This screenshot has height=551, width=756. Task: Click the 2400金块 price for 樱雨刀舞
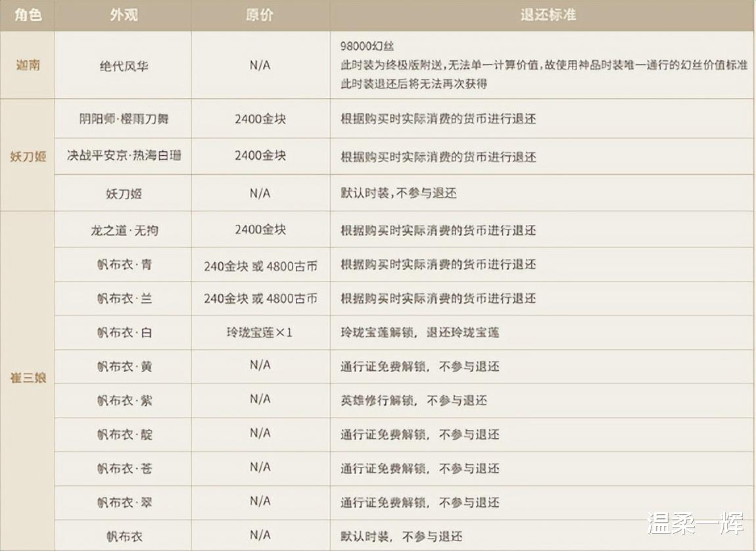(260, 118)
